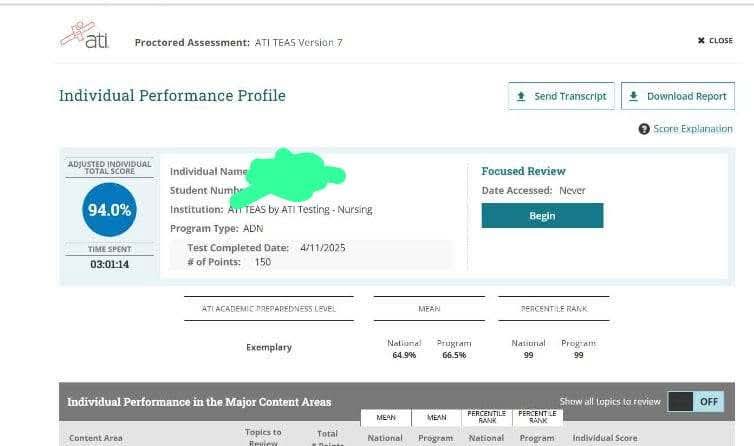The width and height of the screenshot is (754, 446).
Task: Begin the Focused Review
Action: (542, 216)
